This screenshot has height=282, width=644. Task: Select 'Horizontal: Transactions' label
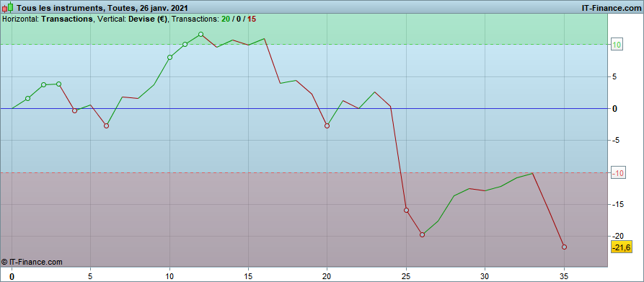(48, 19)
